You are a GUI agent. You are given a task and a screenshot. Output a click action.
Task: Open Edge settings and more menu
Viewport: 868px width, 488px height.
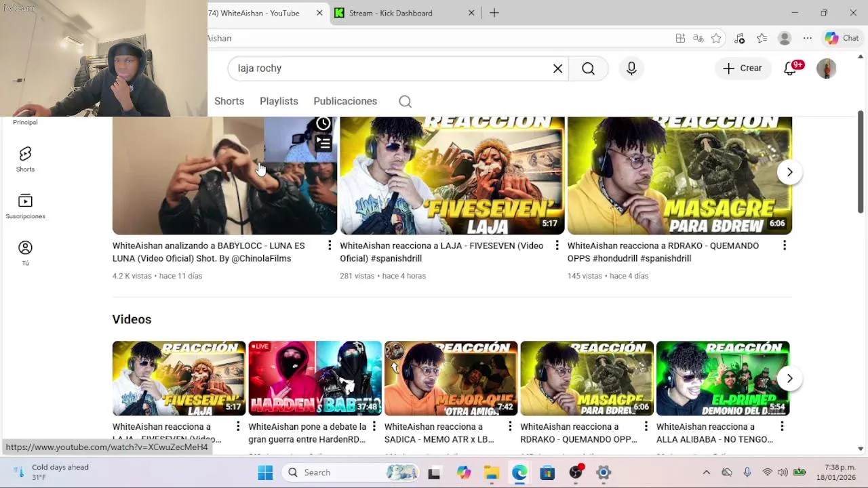click(x=807, y=39)
